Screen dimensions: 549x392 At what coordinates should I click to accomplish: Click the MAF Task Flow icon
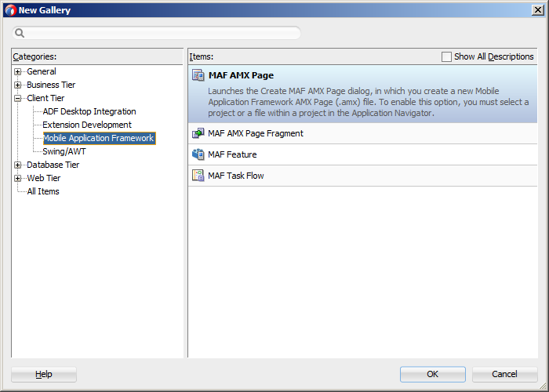click(x=198, y=176)
